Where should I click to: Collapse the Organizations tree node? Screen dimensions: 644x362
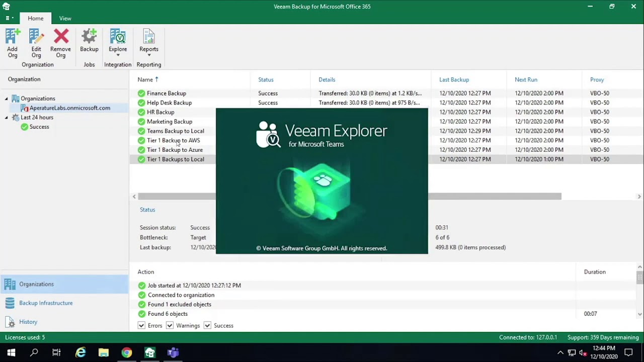pyautogui.click(x=7, y=99)
